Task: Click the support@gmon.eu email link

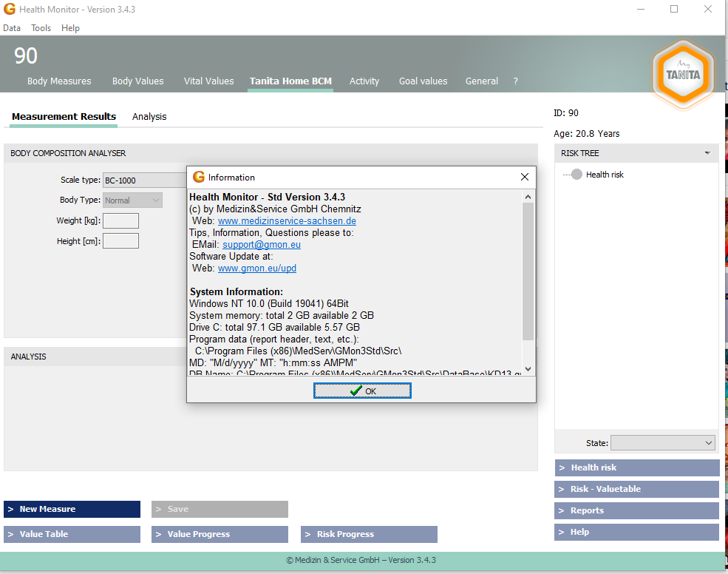Action: click(262, 244)
